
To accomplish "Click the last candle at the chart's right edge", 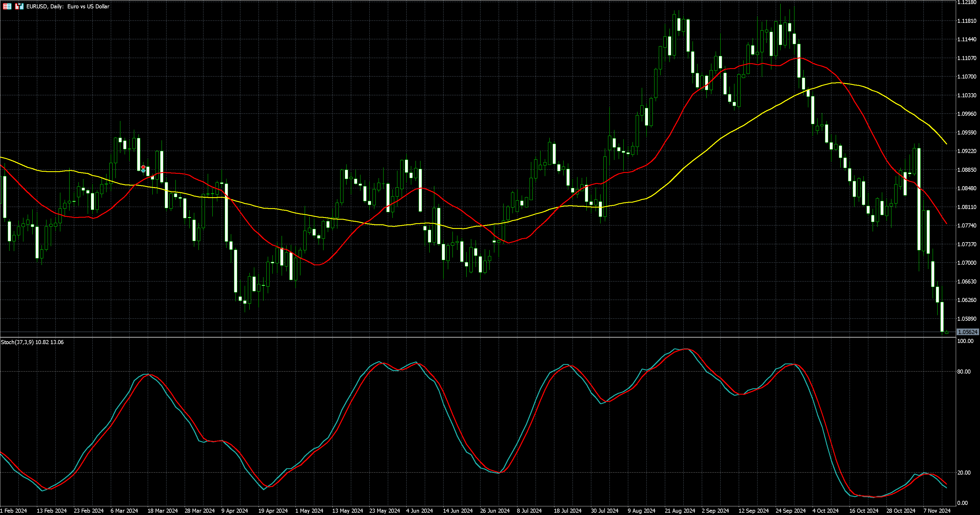I will pos(947,333).
